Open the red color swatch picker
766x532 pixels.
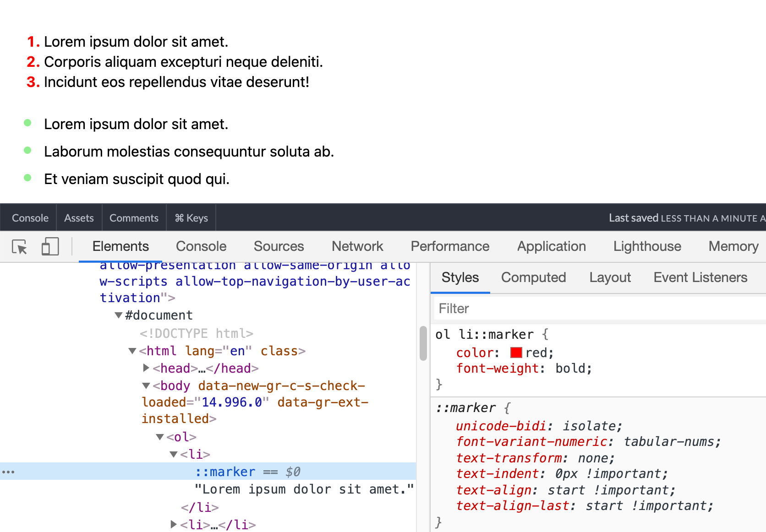[x=516, y=353]
